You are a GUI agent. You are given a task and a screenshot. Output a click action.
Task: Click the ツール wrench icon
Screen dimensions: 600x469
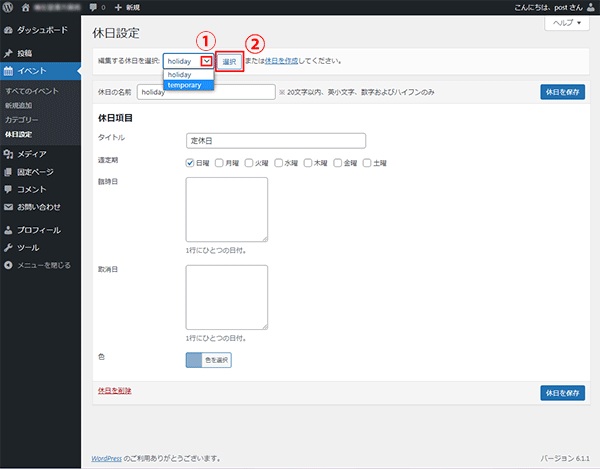click(x=8, y=248)
